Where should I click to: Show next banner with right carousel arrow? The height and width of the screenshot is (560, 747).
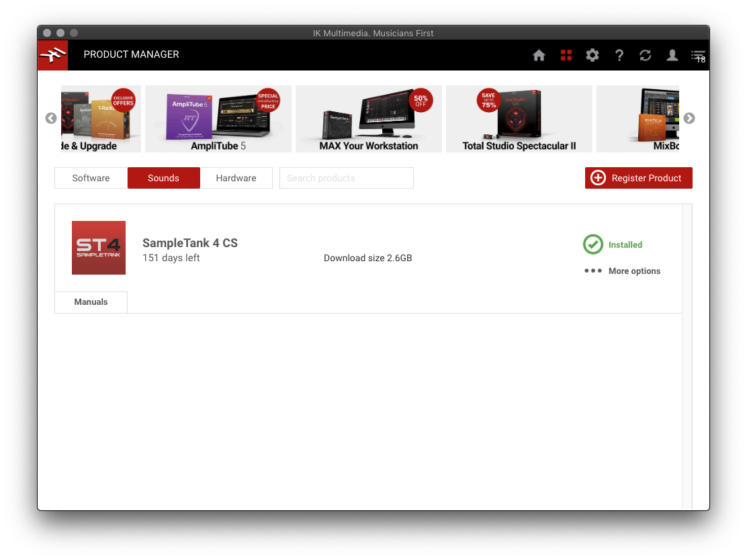pos(689,118)
